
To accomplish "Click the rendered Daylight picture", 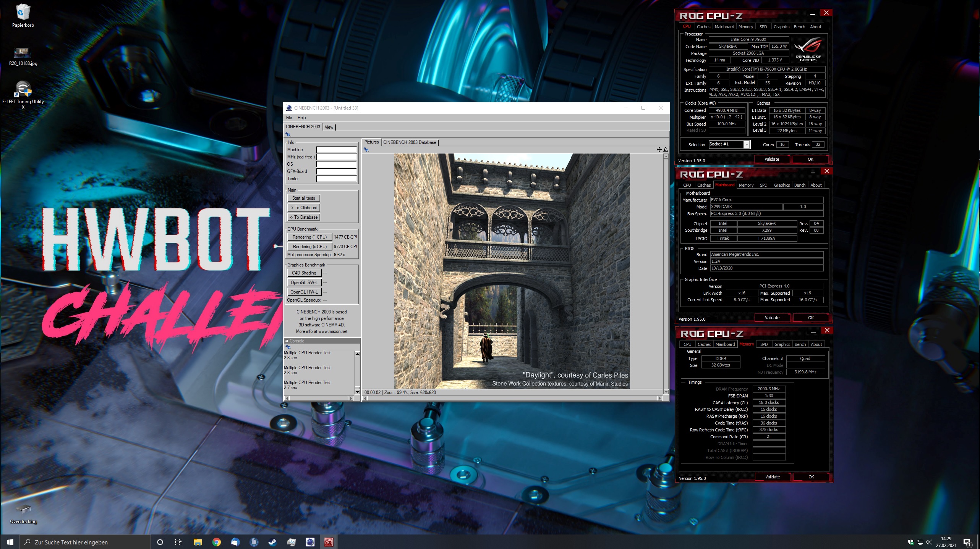I will point(512,271).
